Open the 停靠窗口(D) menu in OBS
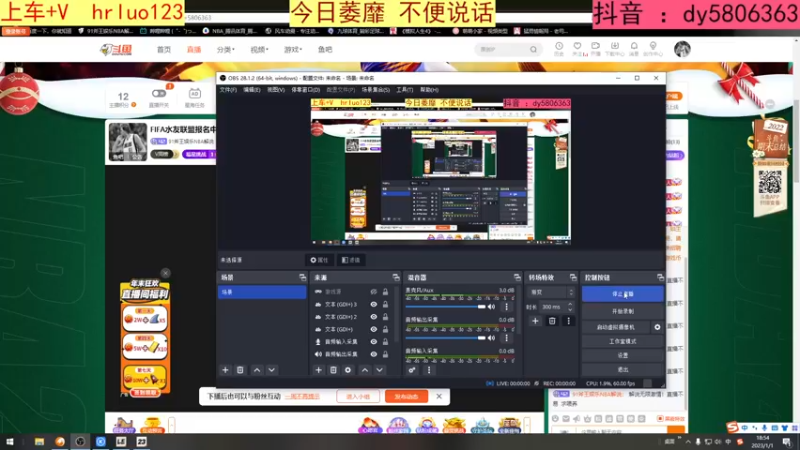Screen dimensions: 800x450 [306, 90]
